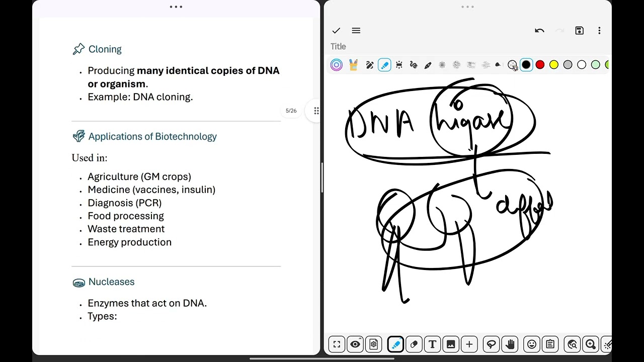Select the magic wand tool in the bottom toolbar
Image resolution: width=644 pixels, height=362 pixels.
(607, 344)
